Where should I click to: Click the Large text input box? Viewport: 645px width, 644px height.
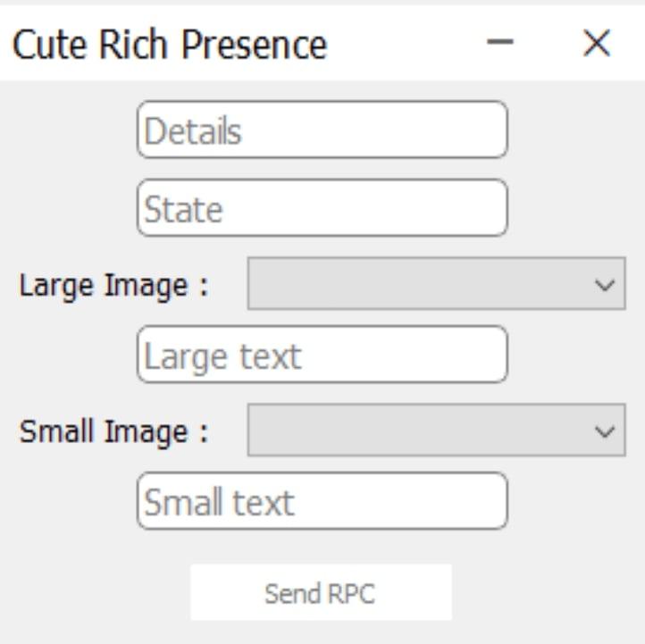pos(322,355)
